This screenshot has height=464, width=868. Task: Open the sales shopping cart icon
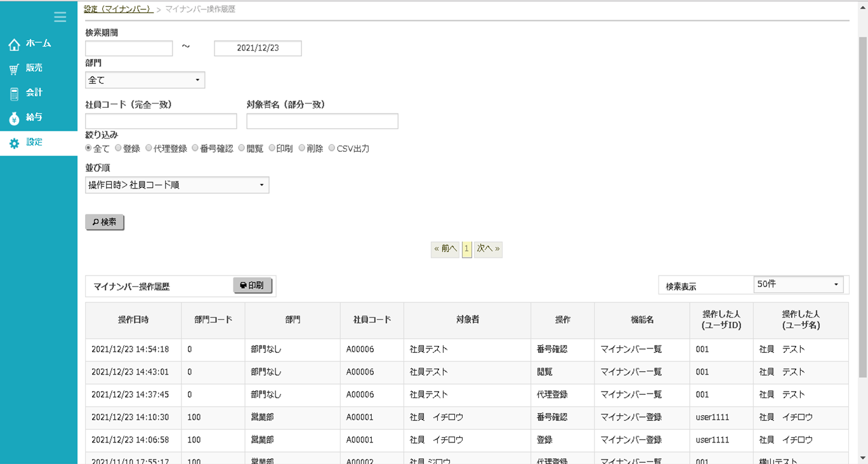[x=14, y=69]
